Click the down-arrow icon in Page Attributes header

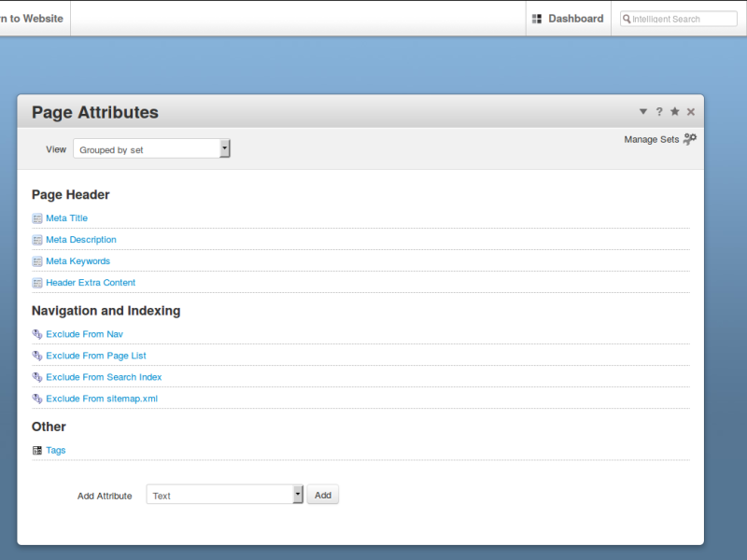643,111
